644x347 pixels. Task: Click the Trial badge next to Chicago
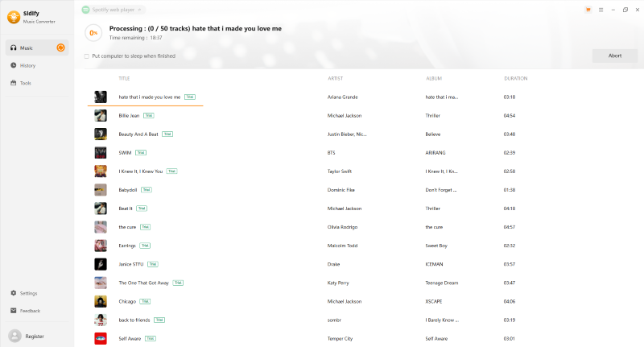click(145, 301)
